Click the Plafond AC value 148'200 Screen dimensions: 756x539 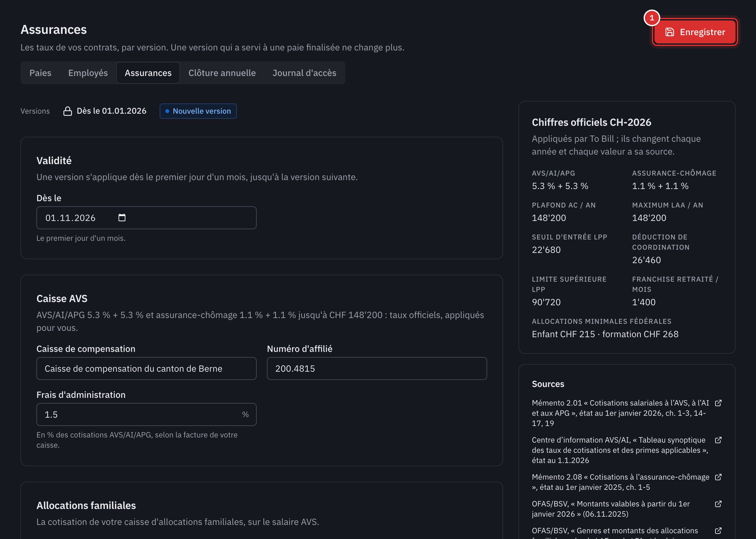pyautogui.click(x=549, y=218)
